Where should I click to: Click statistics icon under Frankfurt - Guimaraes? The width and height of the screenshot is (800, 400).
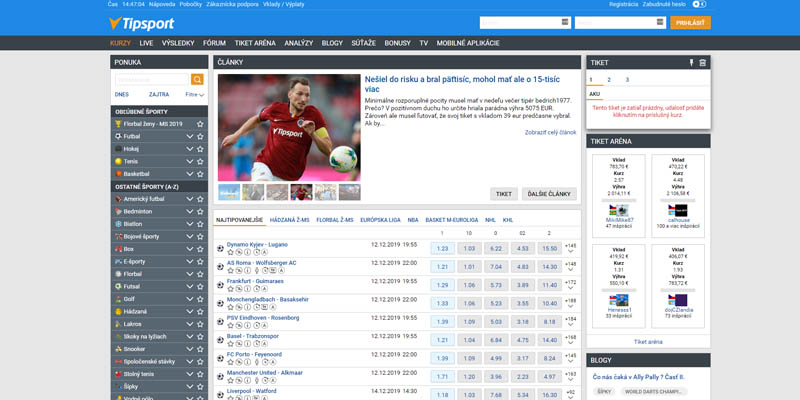click(x=239, y=289)
